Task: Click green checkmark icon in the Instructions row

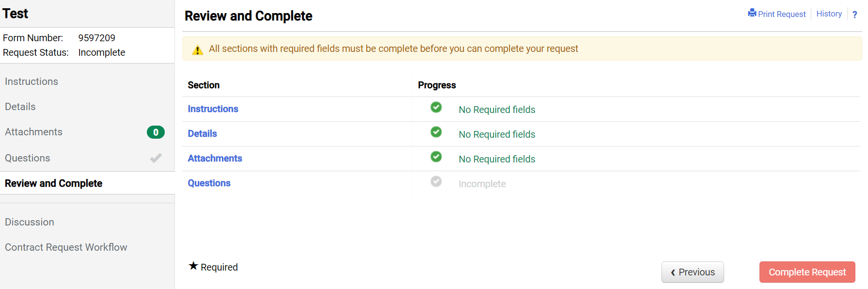Action: coord(436,107)
